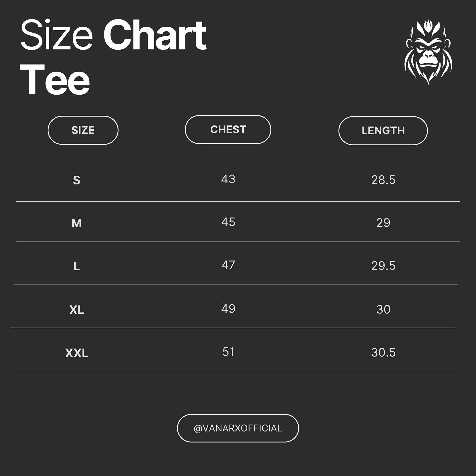Click chest value 45
This screenshot has height=476, width=476.
(x=228, y=222)
